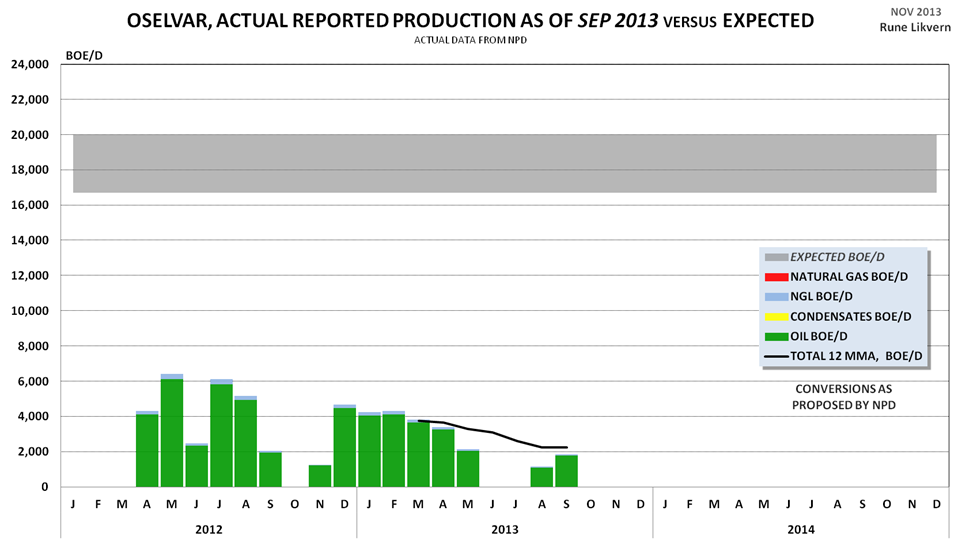Viewport: 960px width, 540px height.
Task: Click the CONVERSIONS AS PROPOSED BY NPD note
Action: (x=842, y=395)
